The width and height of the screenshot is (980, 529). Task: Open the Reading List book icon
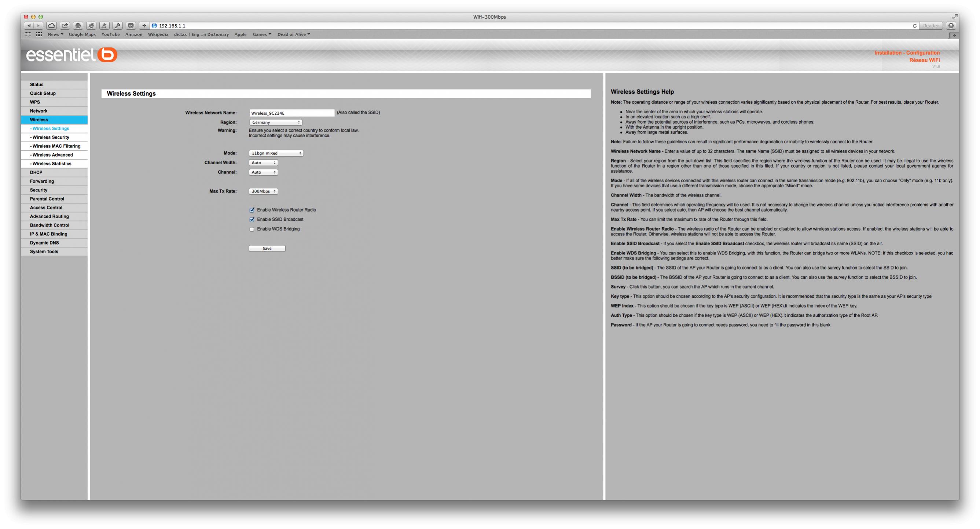(28, 34)
